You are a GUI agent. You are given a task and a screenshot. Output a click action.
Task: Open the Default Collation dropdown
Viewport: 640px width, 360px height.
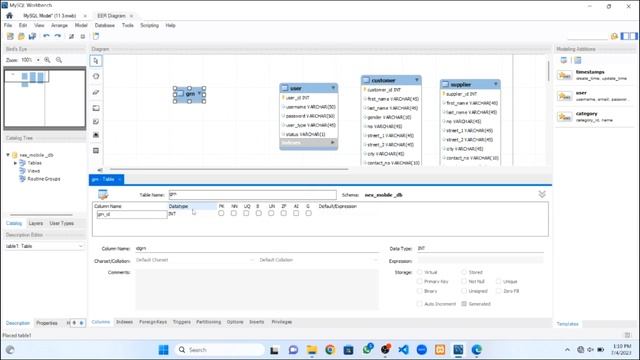coord(318,260)
